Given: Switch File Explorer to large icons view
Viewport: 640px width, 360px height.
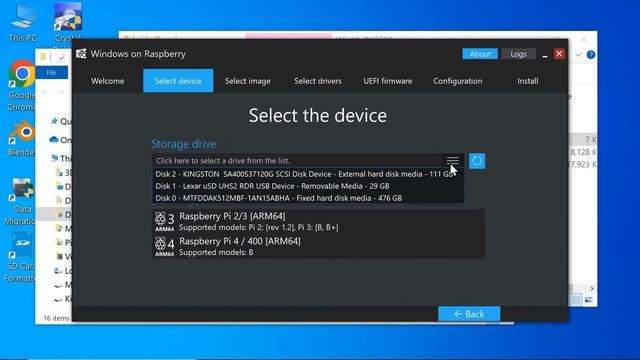Looking at the screenshot, I should click(x=588, y=300).
